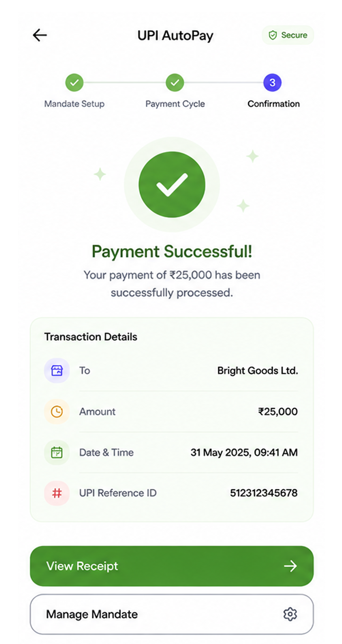Image resolution: width=342 pixels, height=644 pixels.
Task: Click the large green success checkmark
Action: click(172, 184)
